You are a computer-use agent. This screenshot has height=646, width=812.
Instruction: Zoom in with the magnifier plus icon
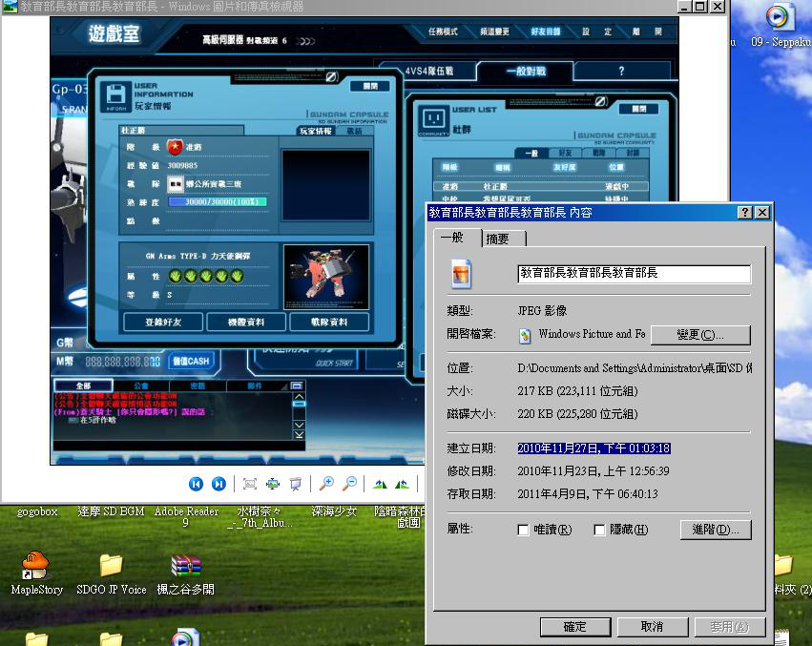326,484
